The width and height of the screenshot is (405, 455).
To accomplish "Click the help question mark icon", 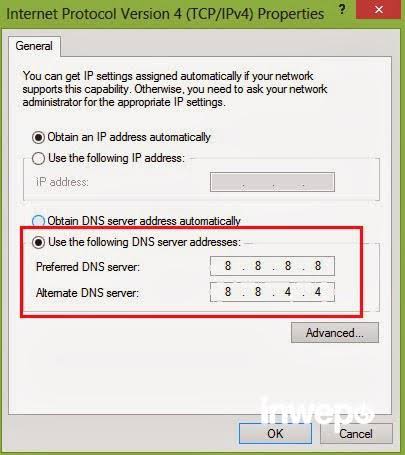I will tap(342, 9).
